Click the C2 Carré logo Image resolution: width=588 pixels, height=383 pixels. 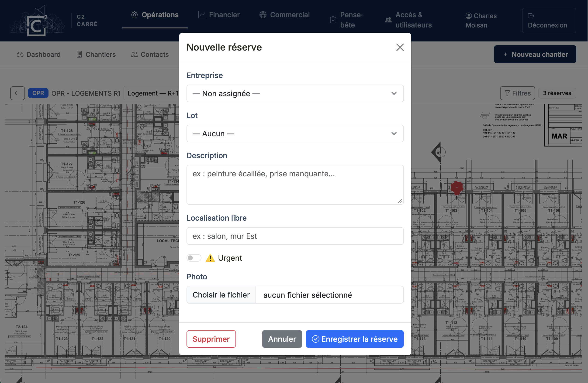coord(37,21)
